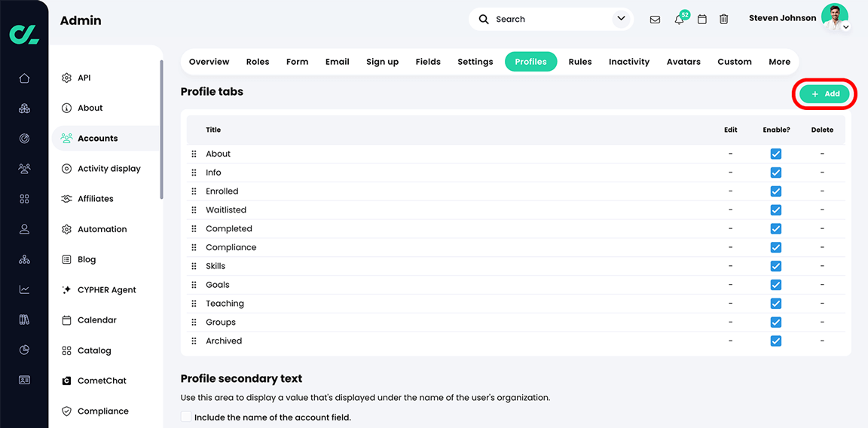Click the drag handle for Compliance row
Viewport: 868px width, 428px height.
pos(194,247)
